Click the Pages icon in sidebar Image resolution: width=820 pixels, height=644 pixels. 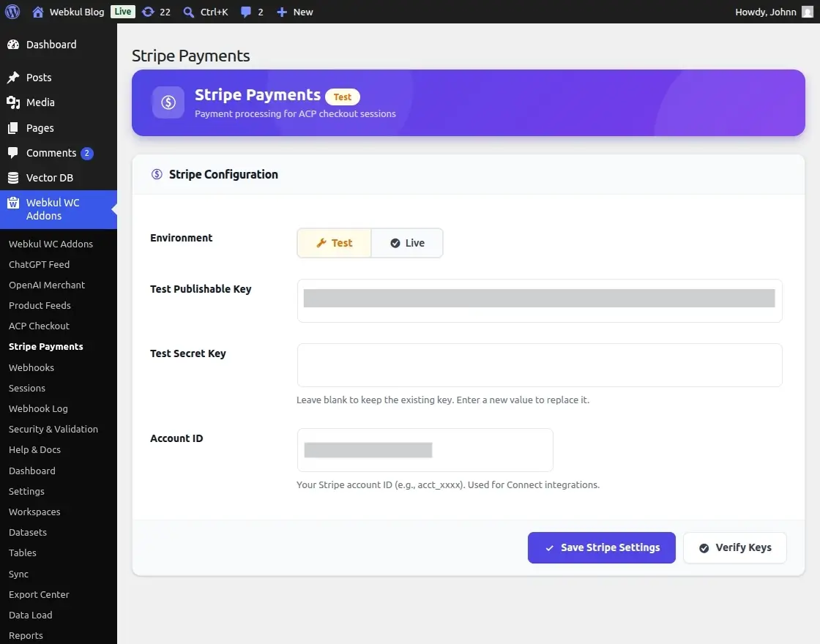tap(13, 128)
